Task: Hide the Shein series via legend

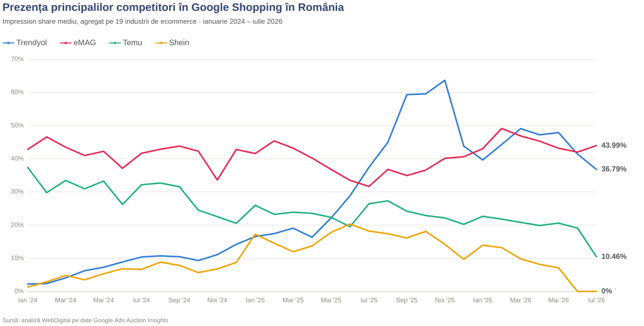Action: pos(172,43)
